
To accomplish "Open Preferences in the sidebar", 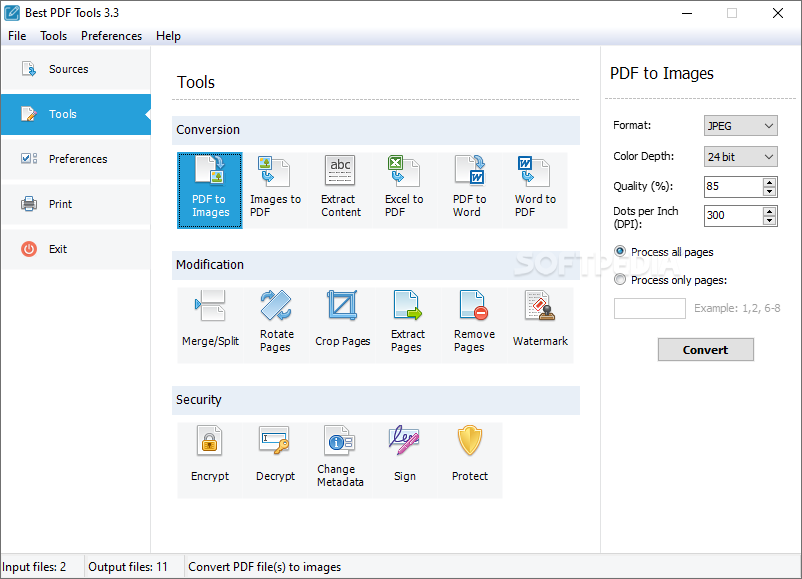I will (76, 159).
